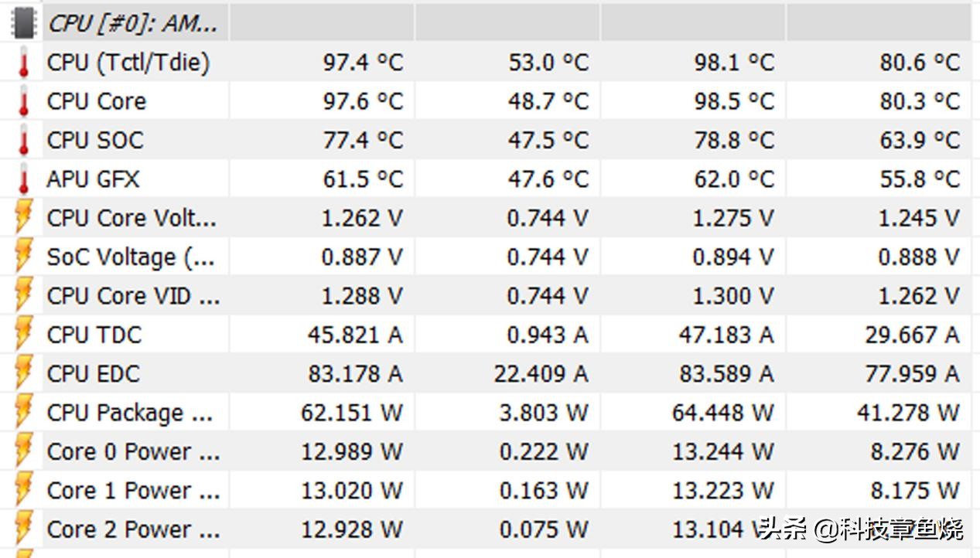This screenshot has width=980, height=558.
Task: Click the 41.278 W average package power value
Action: 907,413
